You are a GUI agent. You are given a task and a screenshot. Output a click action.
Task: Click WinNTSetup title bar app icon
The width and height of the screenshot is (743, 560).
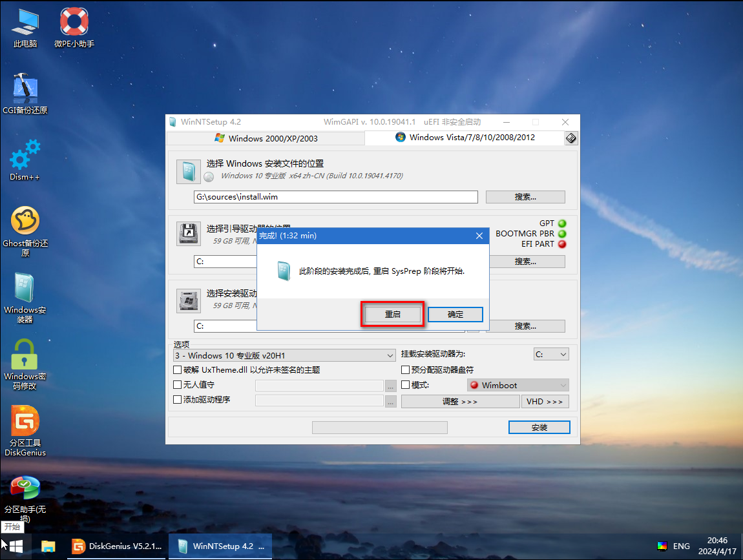click(173, 122)
